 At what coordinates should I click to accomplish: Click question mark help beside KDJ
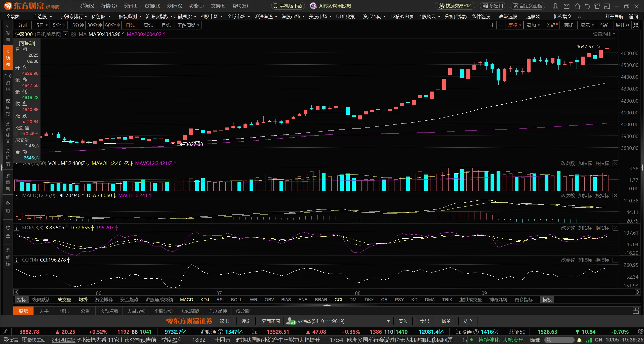coord(16,228)
